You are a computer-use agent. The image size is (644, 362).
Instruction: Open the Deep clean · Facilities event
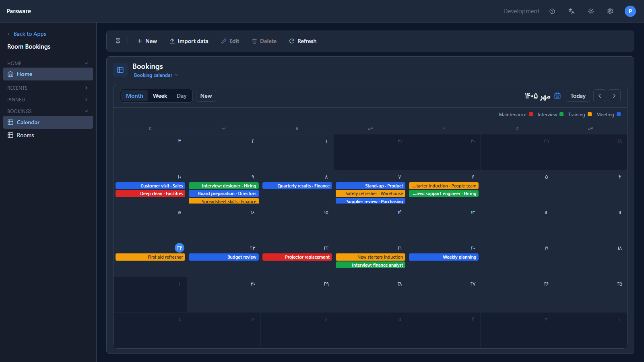150,193
